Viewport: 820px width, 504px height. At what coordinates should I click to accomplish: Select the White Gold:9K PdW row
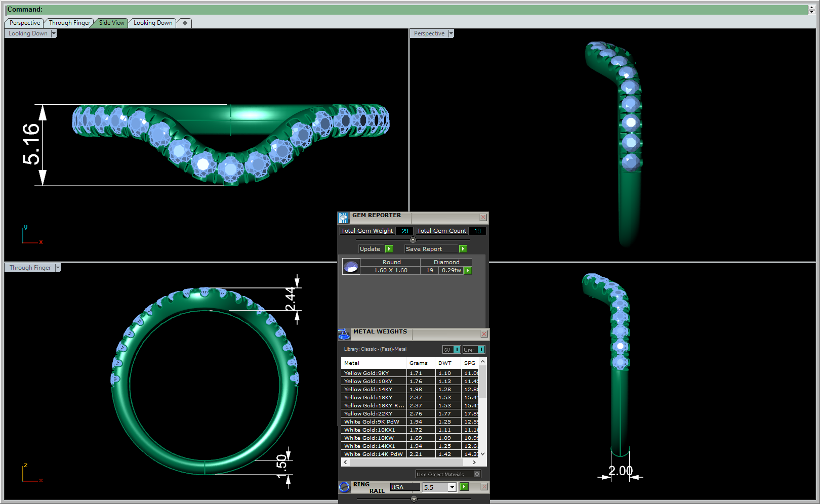pos(410,422)
